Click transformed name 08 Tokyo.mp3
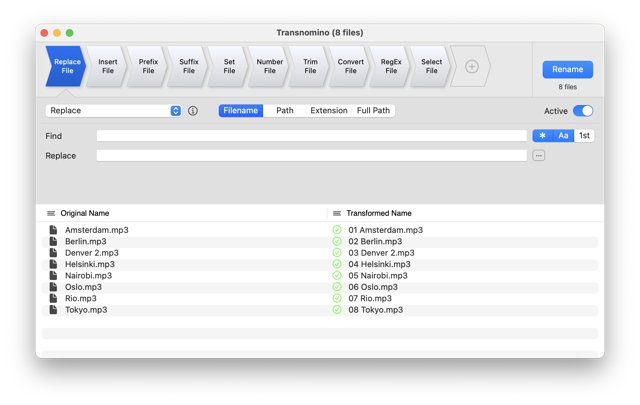The width and height of the screenshot is (640, 405). point(376,310)
